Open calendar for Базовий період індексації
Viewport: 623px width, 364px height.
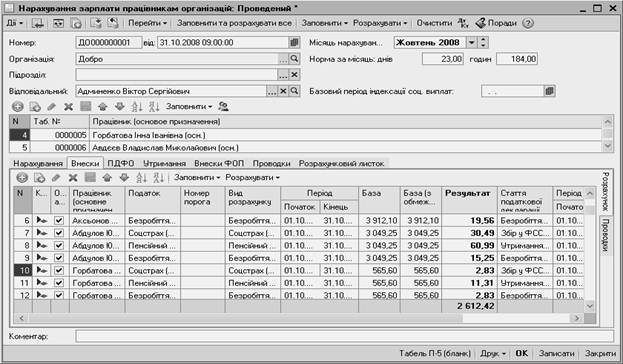click(549, 91)
